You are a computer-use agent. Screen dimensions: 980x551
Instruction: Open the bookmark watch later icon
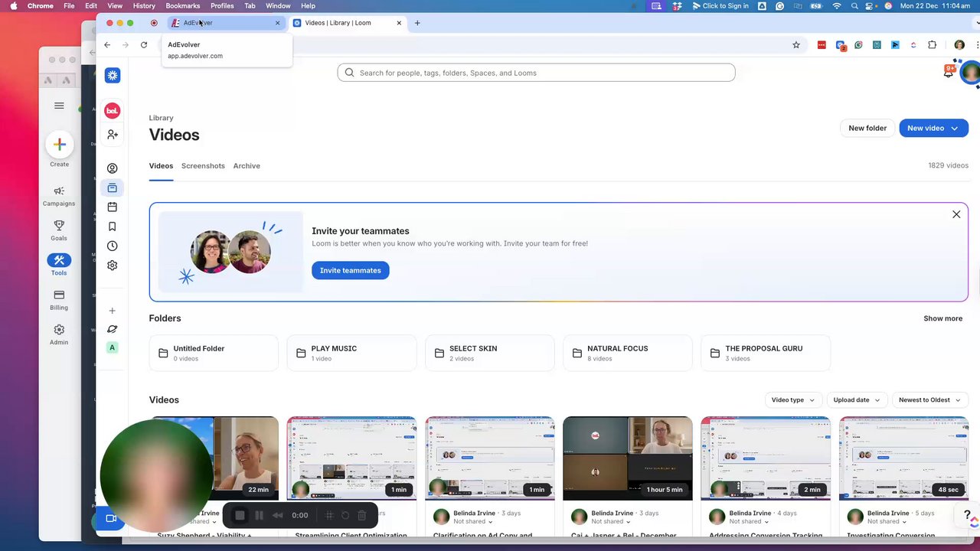pos(113,227)
